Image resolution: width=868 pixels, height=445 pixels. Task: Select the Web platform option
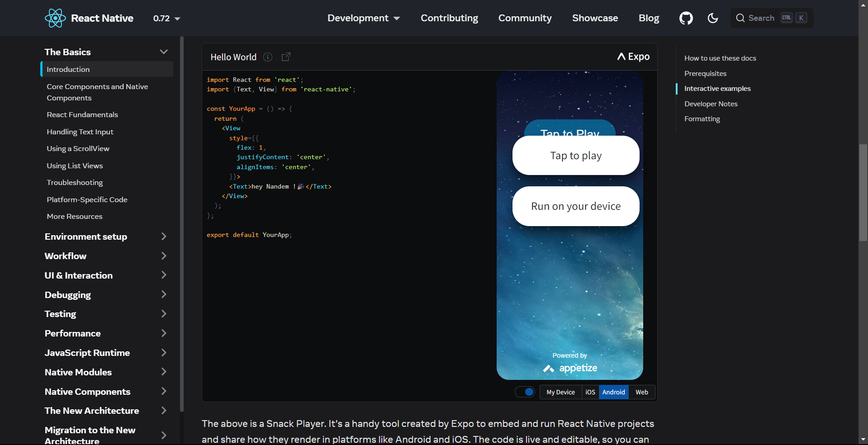coord(641,392)
